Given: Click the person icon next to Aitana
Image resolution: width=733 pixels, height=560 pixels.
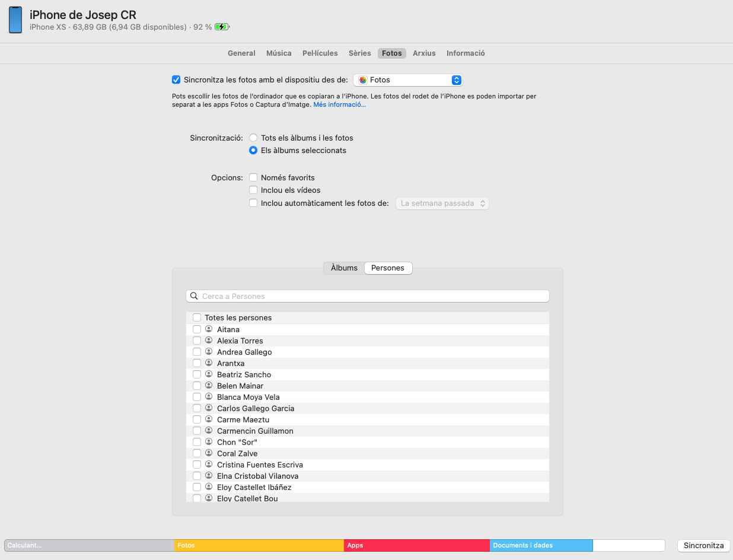Looking at the screenshot, I should click(209, 329).
